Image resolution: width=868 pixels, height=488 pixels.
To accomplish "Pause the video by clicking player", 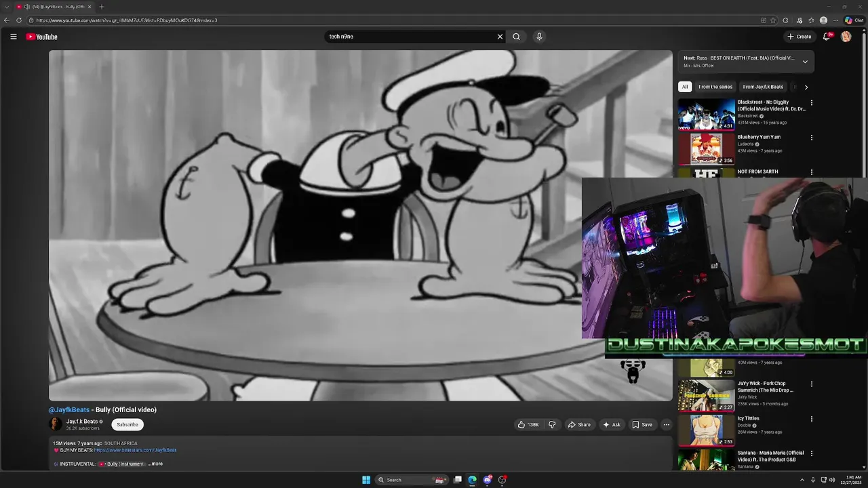I will point(361,225).
